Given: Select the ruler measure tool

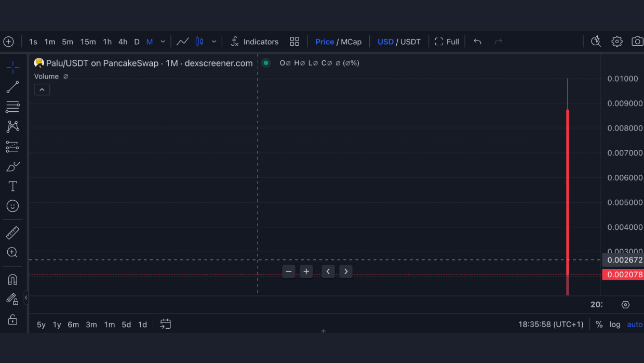Looking at the screenshot, I should click(x=13, y=232).
